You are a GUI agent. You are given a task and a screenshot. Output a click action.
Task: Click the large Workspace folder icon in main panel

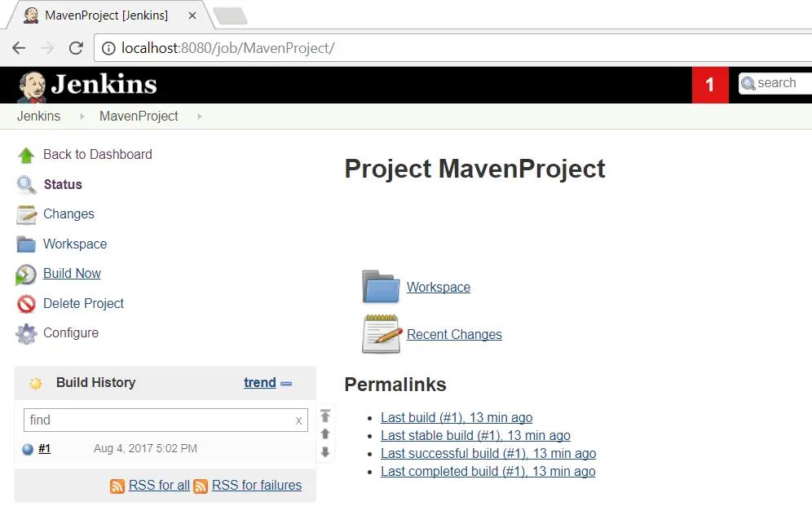pos(381,286)
